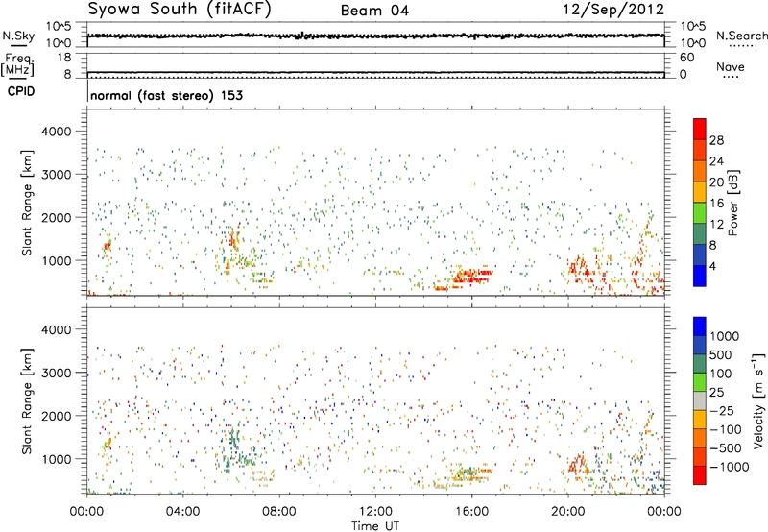The image size is (768, 532).
Task: Click the '20:00' time axis label
Action: coord(568,512)
